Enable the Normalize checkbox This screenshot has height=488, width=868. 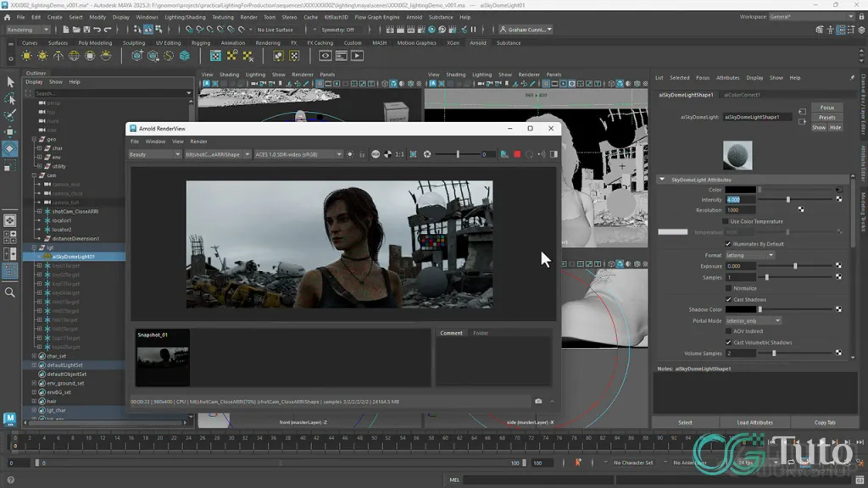(x=728, y=288)
